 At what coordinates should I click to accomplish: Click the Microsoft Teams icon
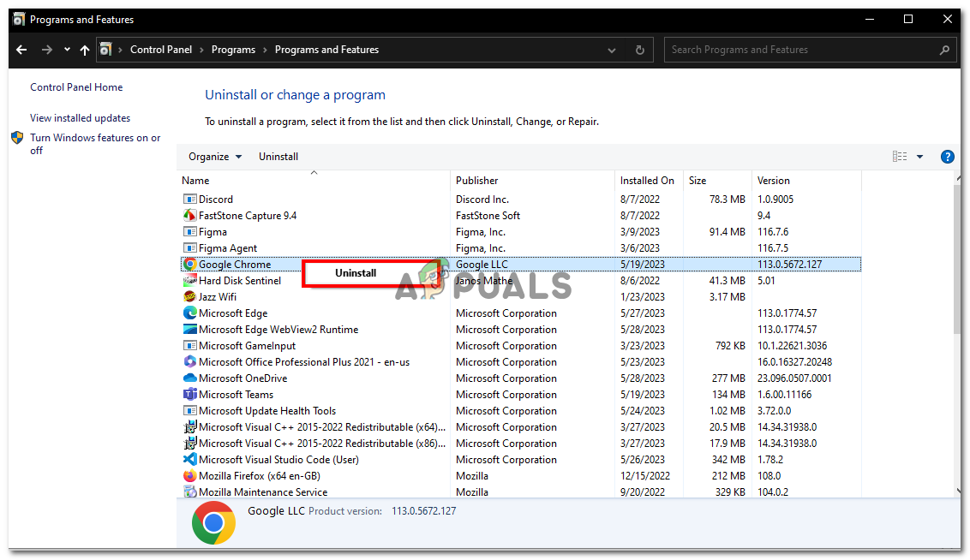point(190,395)
